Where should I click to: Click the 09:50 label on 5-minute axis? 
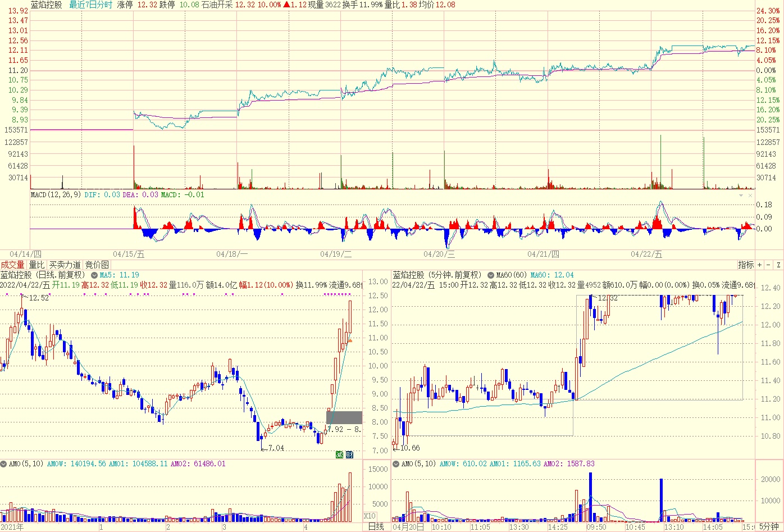pos(597,527)
